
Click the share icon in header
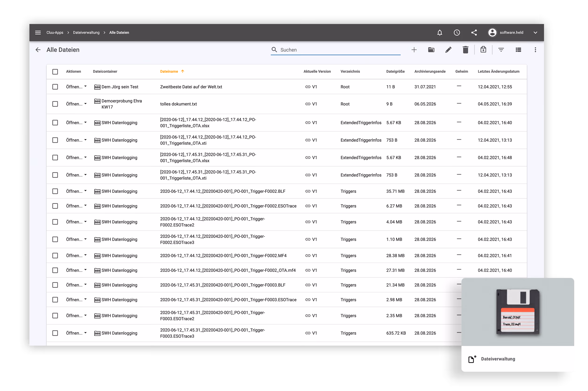click(x=474, y=32)
